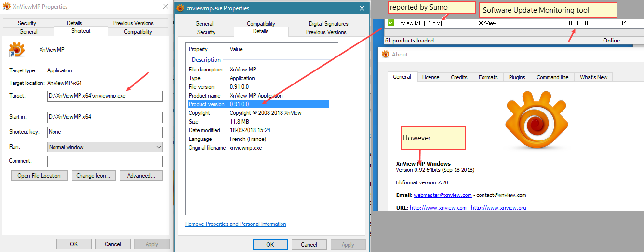The height and width of the screenshot is (252, 644).
Task: Click Remove Properties and Personal Information link
Action: coord(236,224)
